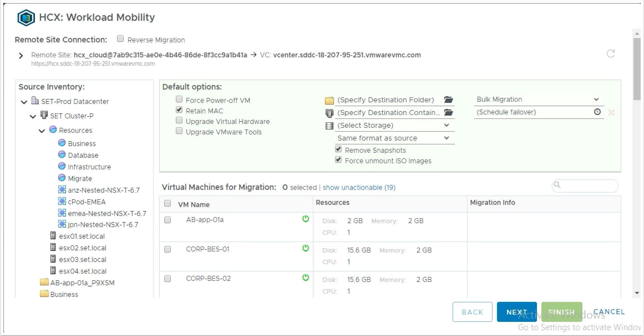Collapse the Resources tree node
Image resolution: width=644 pixels, height=336 pixels.
tap(42, 131)
